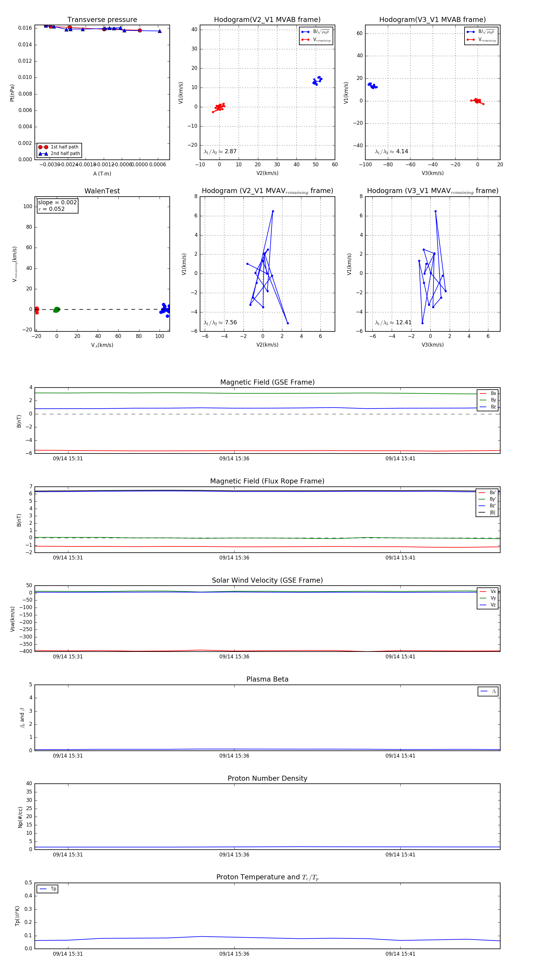535x980 pixels.
Task: Click the "Plasma Beta" panel title
Action: (267, 679)
